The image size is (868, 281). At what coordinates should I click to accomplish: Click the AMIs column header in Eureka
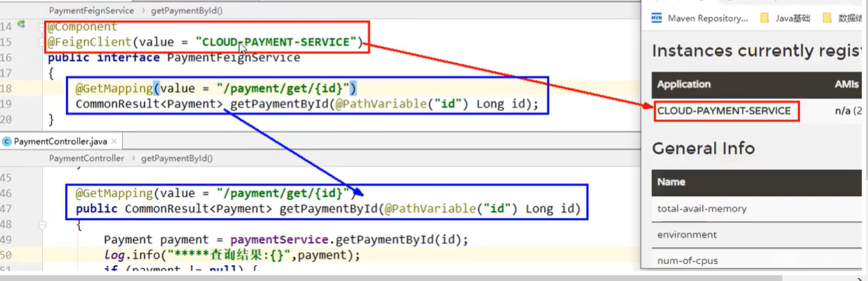tap(846, 84)
